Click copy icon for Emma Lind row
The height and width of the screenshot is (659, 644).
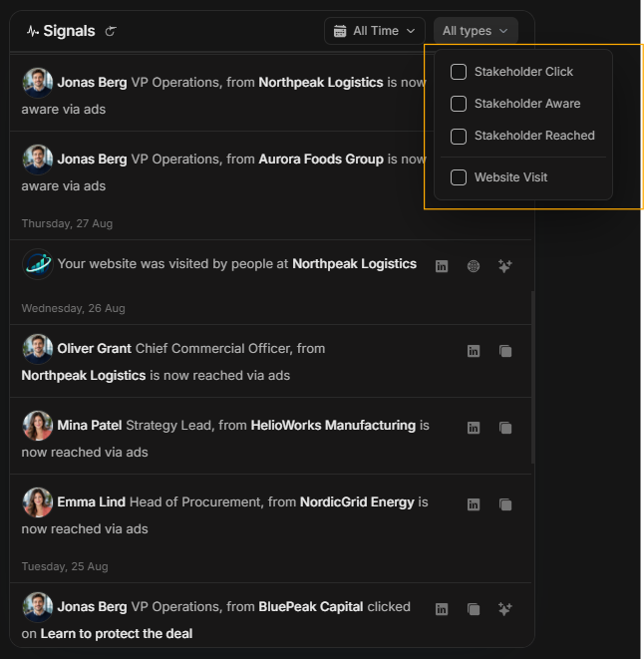click(x=505, y=504)
